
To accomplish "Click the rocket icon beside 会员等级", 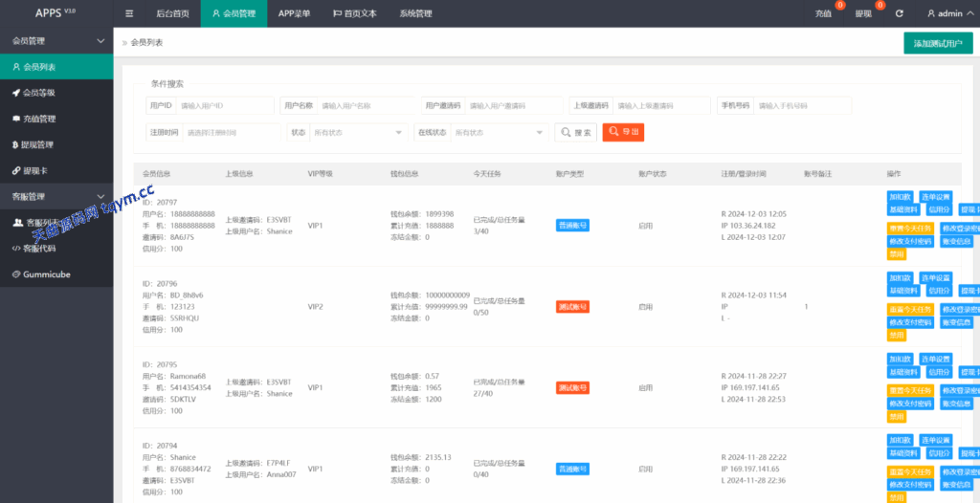I will pyautogui.click(x=16, y=93).
